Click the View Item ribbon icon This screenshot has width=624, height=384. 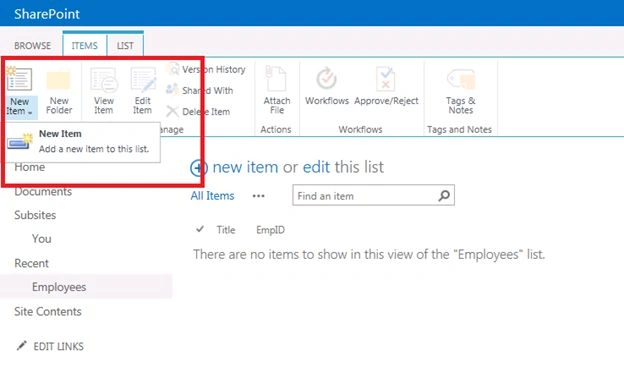click(103, 80)
